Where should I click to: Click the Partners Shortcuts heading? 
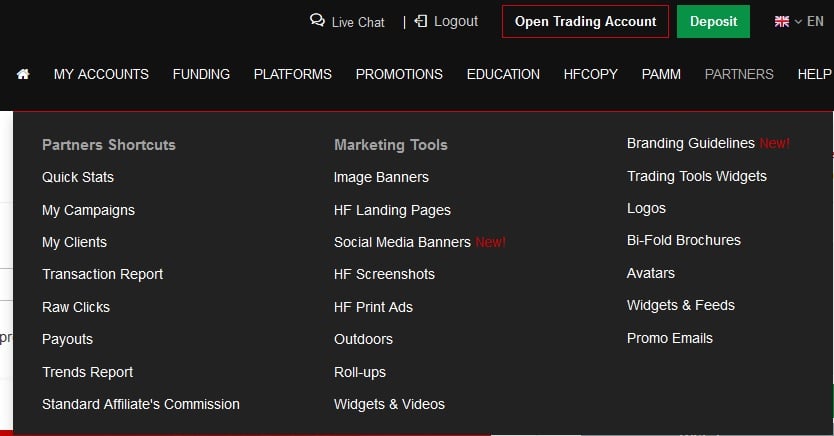click(x=109, y=145)
